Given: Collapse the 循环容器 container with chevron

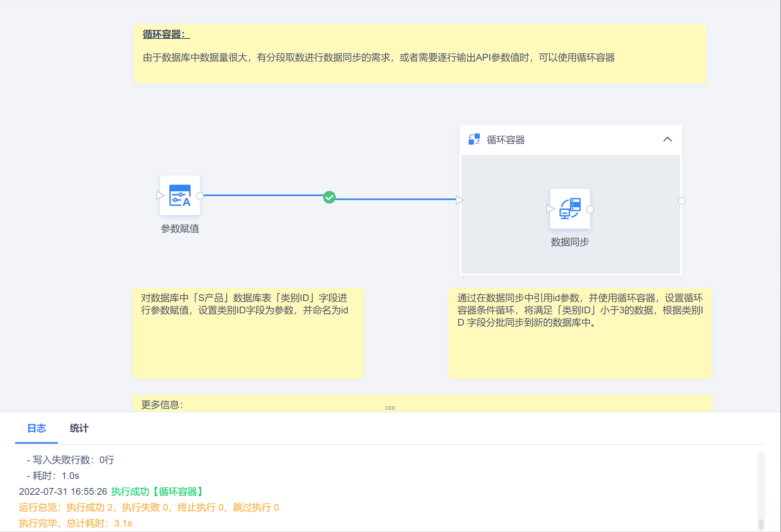Looking at the screenshot, I should click(668, 139).
